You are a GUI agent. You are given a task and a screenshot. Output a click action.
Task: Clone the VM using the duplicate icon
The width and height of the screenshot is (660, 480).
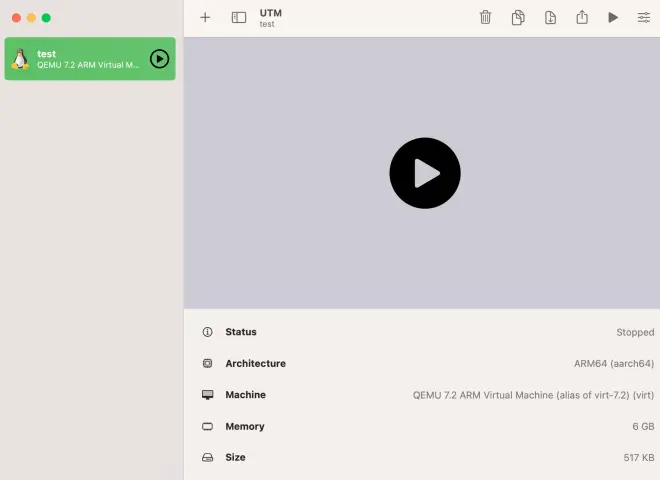518,17
